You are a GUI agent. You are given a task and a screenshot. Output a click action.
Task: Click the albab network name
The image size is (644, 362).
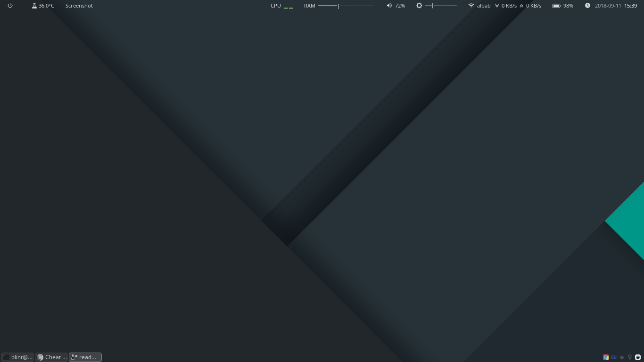484,6
